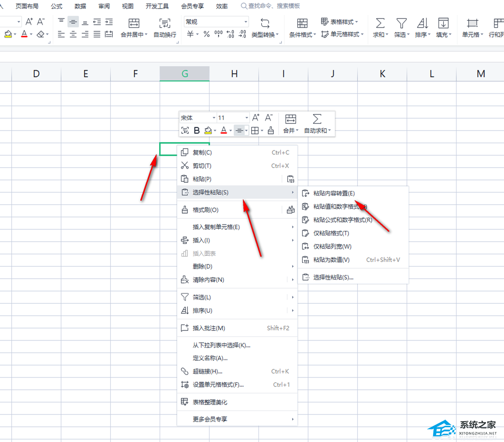Toggle center horizontal alignment in ribbon

[x=73, y=34]
